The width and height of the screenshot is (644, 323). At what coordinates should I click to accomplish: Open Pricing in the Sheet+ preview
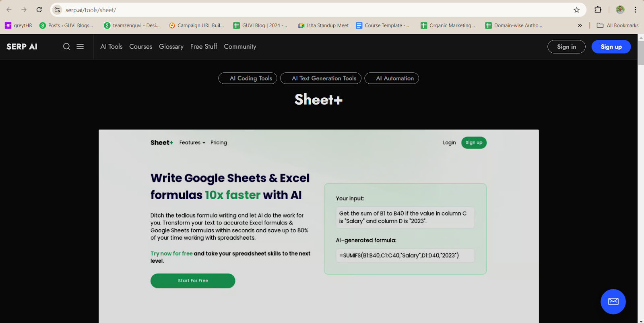pyautogui.click(x=219, y=142)
